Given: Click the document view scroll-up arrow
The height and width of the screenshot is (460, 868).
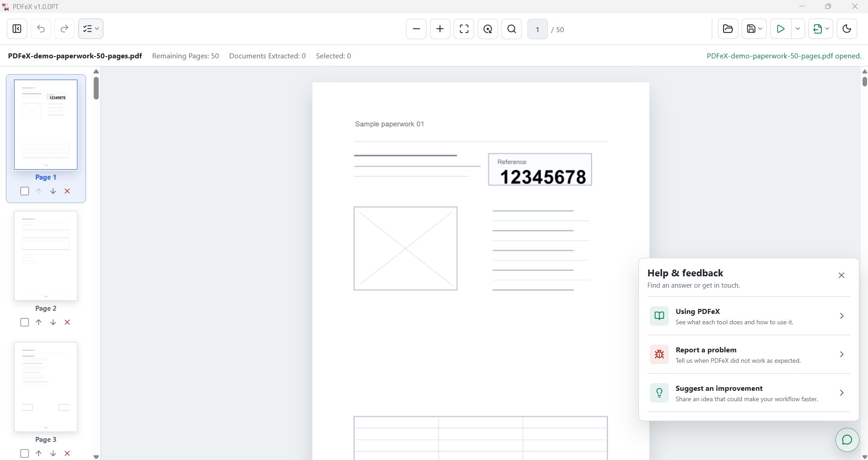Looking at the screenshot, I should [864, 71].
